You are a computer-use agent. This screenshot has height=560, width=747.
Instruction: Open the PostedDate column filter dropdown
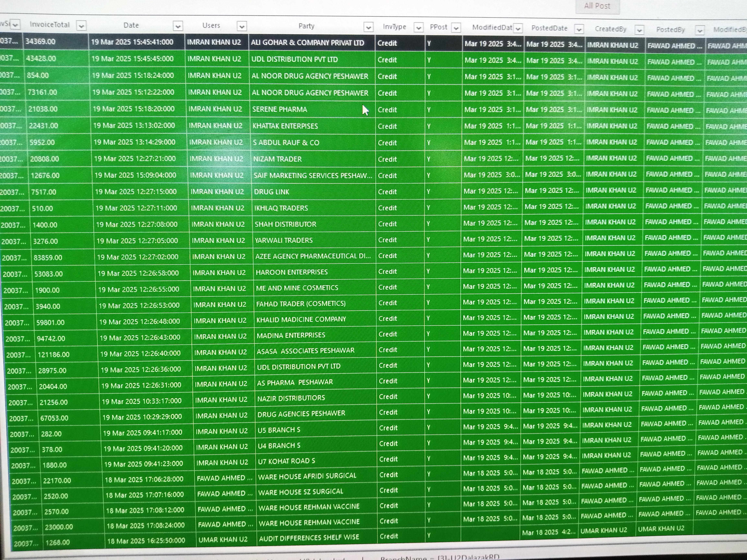[579, 29]
